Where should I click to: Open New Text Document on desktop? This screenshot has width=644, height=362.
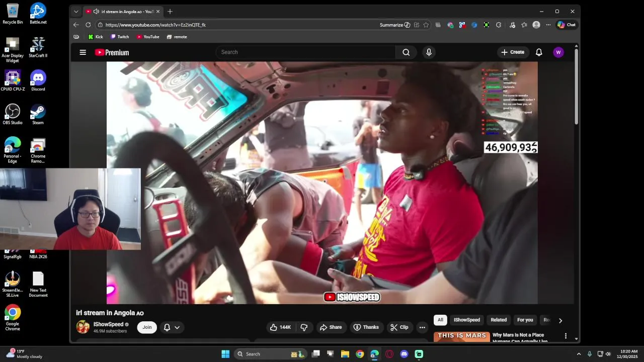point(38,285)
